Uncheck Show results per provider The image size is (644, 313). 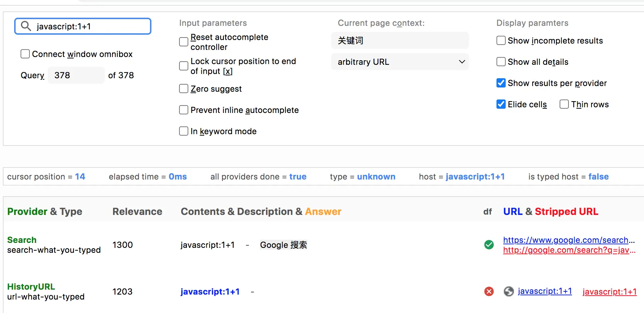click(x=501, y=83)
